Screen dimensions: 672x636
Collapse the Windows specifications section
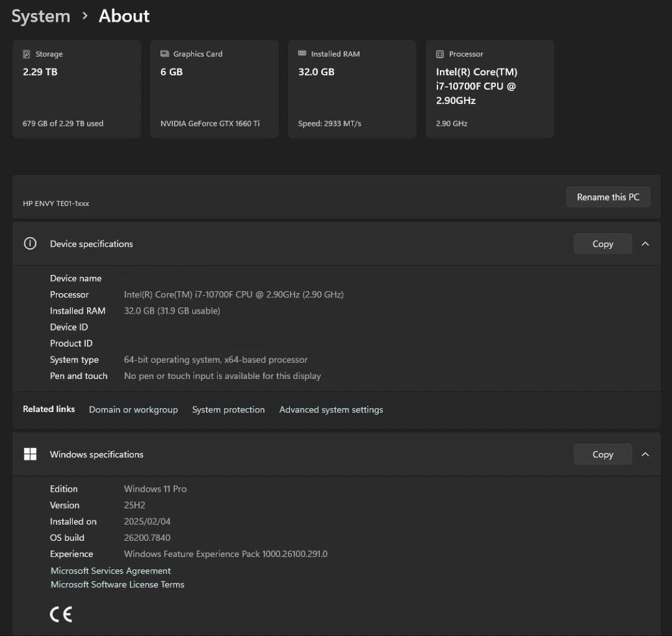[645, 454]
